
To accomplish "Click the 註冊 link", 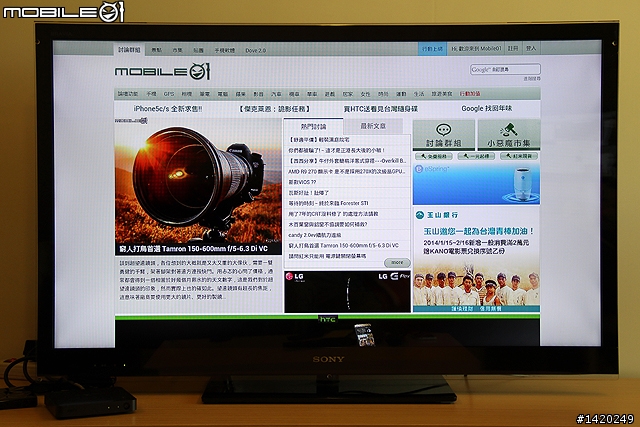I will click(x=513, y=48).
